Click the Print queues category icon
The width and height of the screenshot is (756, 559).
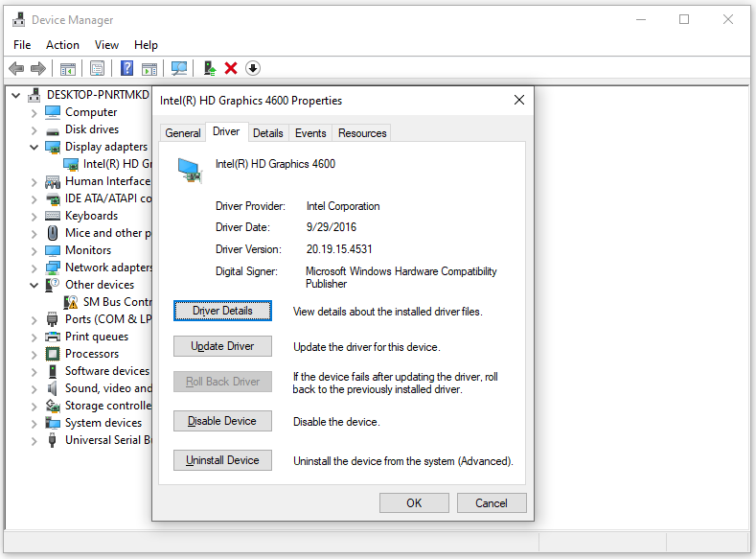[52, 337]
